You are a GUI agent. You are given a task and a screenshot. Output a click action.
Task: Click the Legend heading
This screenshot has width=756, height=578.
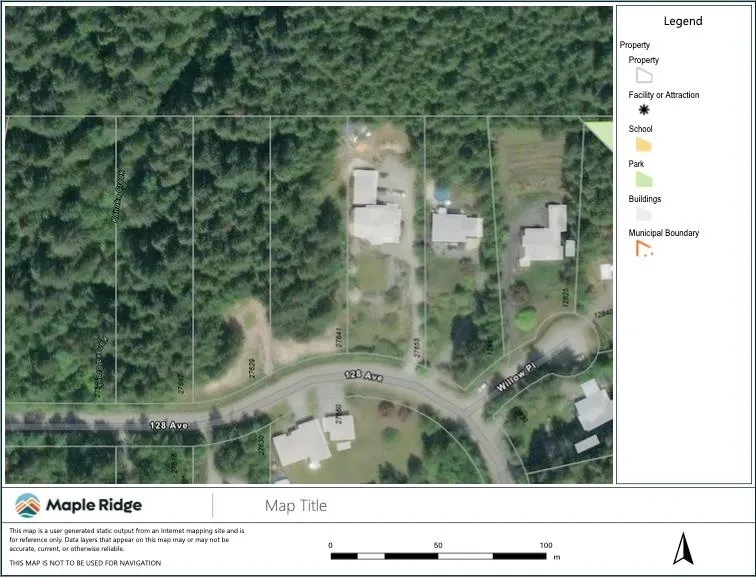pyautogui.click(x=683, y=21)
